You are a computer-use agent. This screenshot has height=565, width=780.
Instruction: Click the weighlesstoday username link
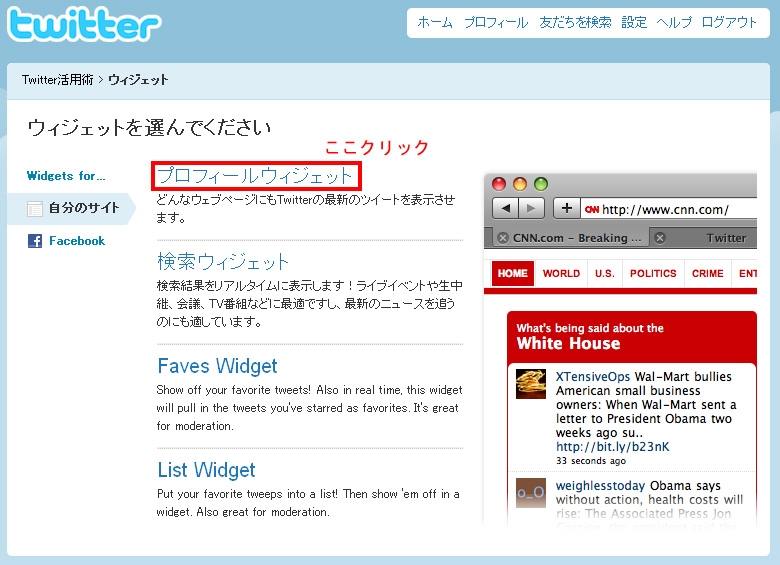(600, 485)
